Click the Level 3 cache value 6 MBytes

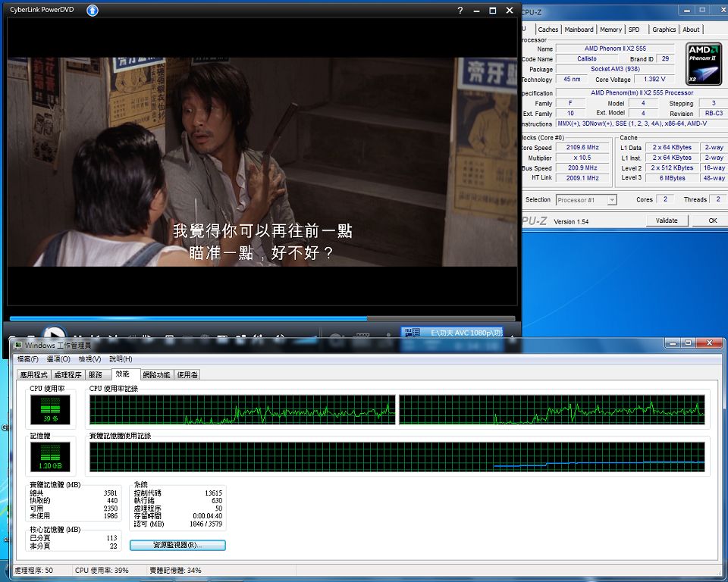coord(672,178)
